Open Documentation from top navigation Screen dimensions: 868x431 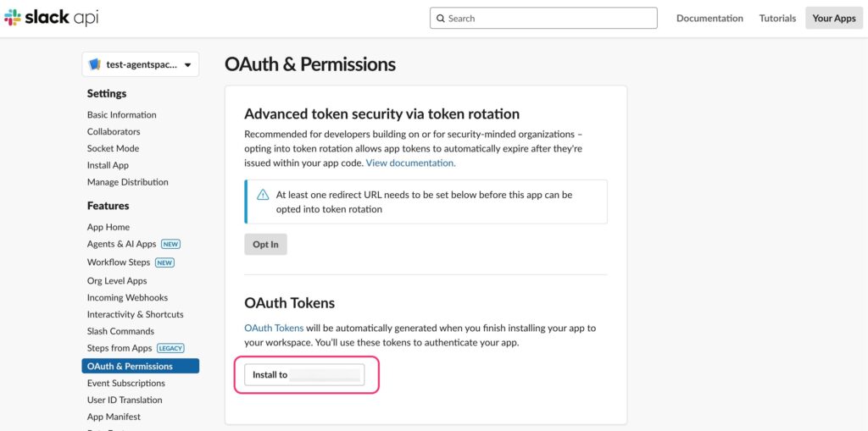[709, 19]
